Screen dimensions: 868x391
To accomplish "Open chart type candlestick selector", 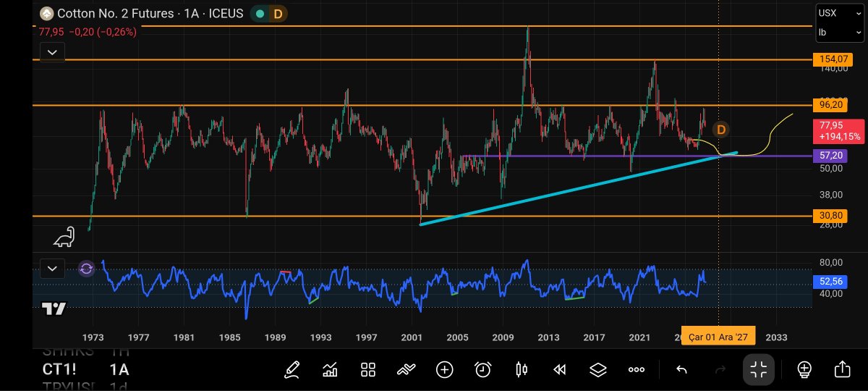I will (x=522, y=370).
